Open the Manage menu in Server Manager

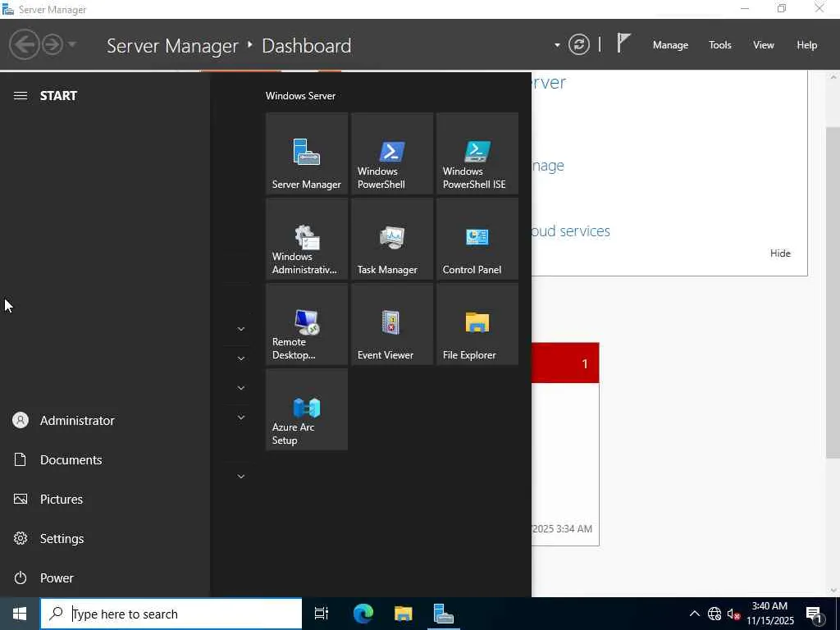(x=670, y=45)
